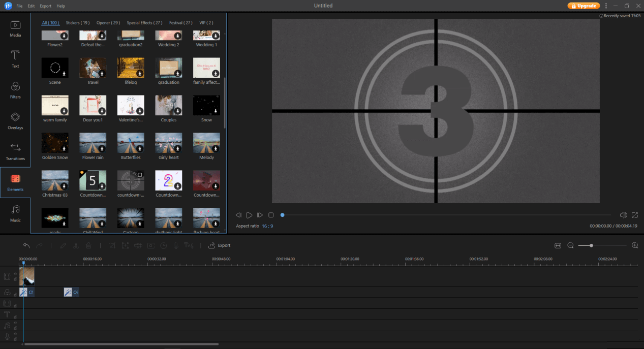Click Export in the timeline toolbar
The image size is (644, 349).
tap(220, 245)
